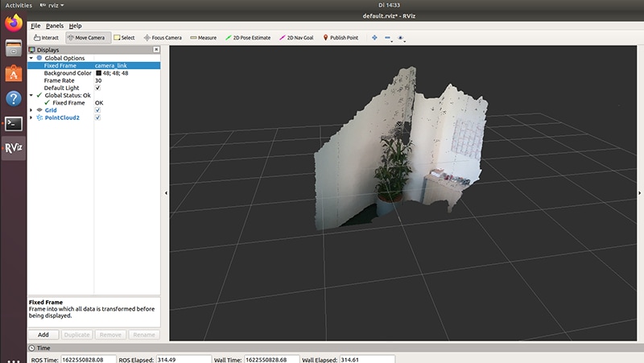Expand the PointCloud2 display properties
Screen dimensions: 644x363
click(31, 118)
